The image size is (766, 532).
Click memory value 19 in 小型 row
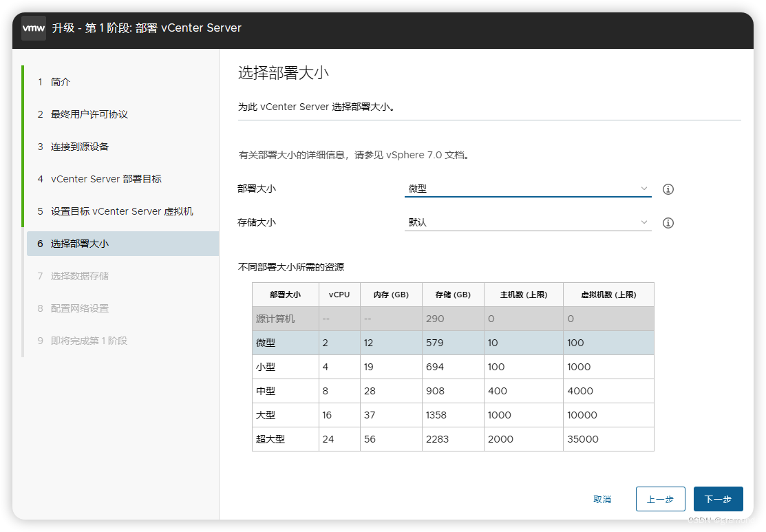(x=368, y=367)
